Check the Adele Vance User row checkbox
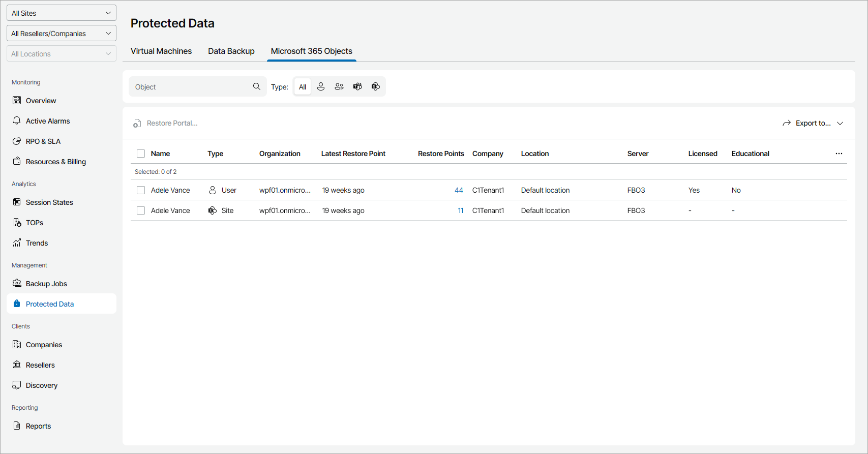 (141, 190)
